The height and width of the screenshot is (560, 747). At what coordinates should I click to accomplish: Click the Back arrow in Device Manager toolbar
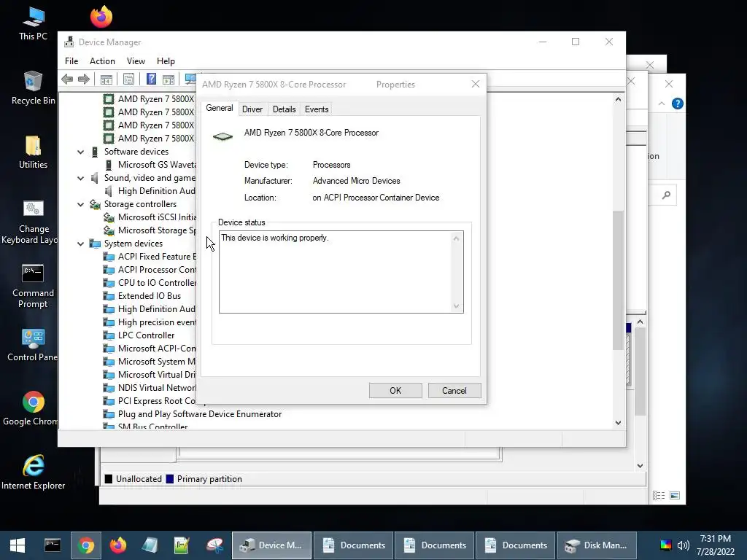coord(67,79)
